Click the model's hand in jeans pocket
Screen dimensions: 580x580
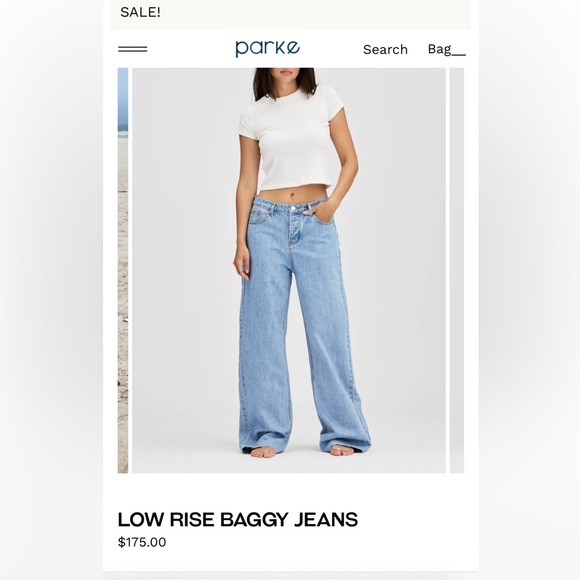pyautogui.click(x=323, y=212)
